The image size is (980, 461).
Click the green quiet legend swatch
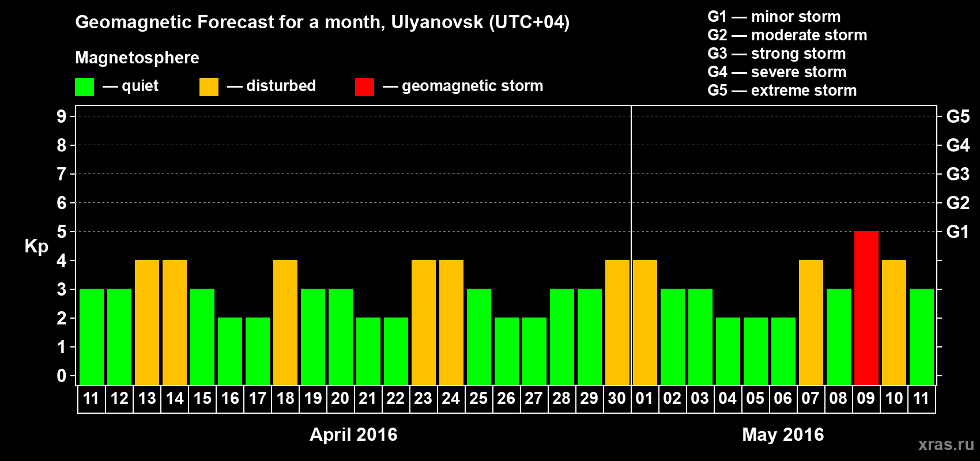pos(84,87)
